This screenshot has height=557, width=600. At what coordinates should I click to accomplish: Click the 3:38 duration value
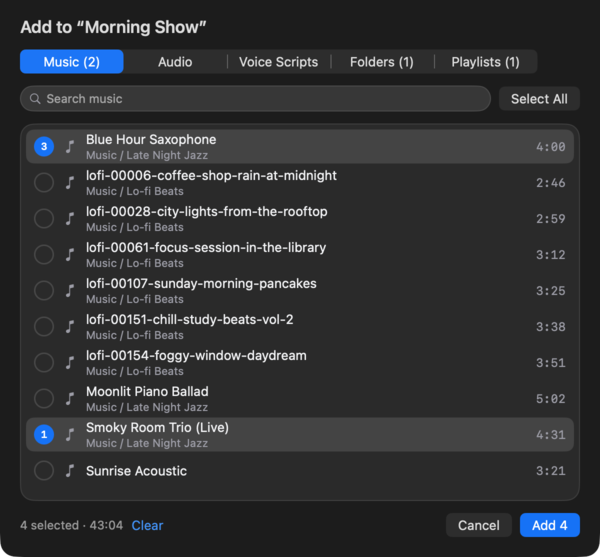(550, 327)
